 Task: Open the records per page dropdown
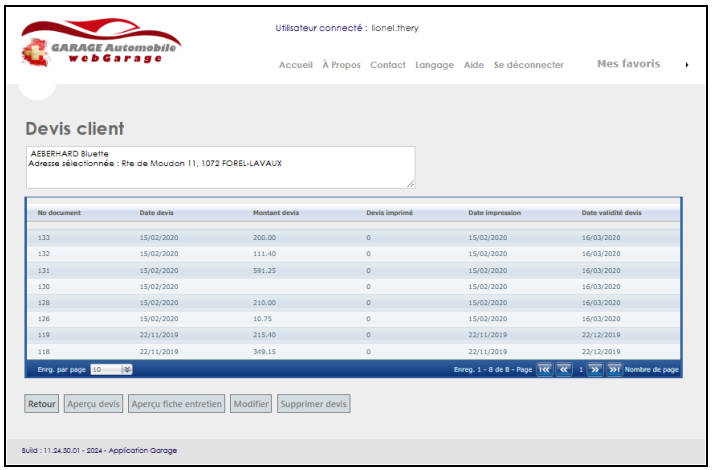click(x=127, y=369)
